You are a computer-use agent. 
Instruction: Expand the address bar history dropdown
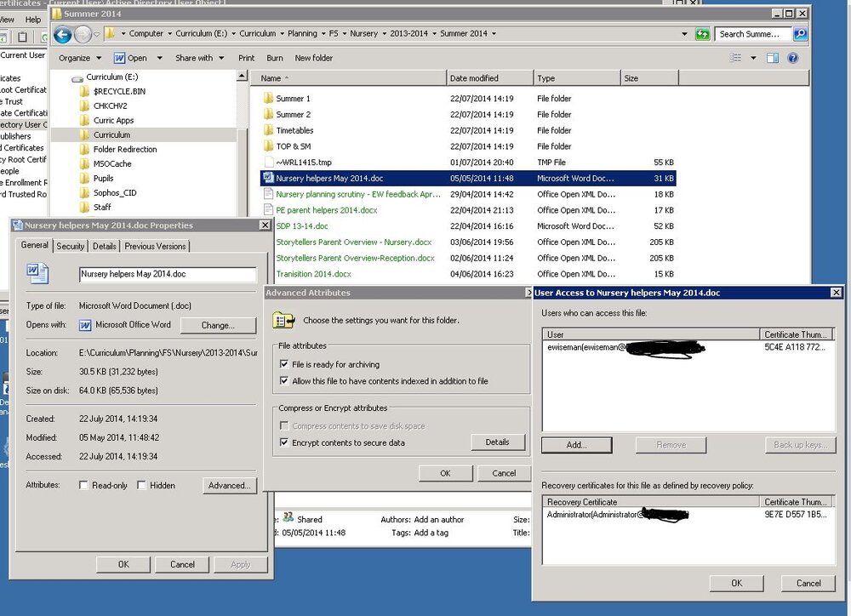[x=684, y=34]
